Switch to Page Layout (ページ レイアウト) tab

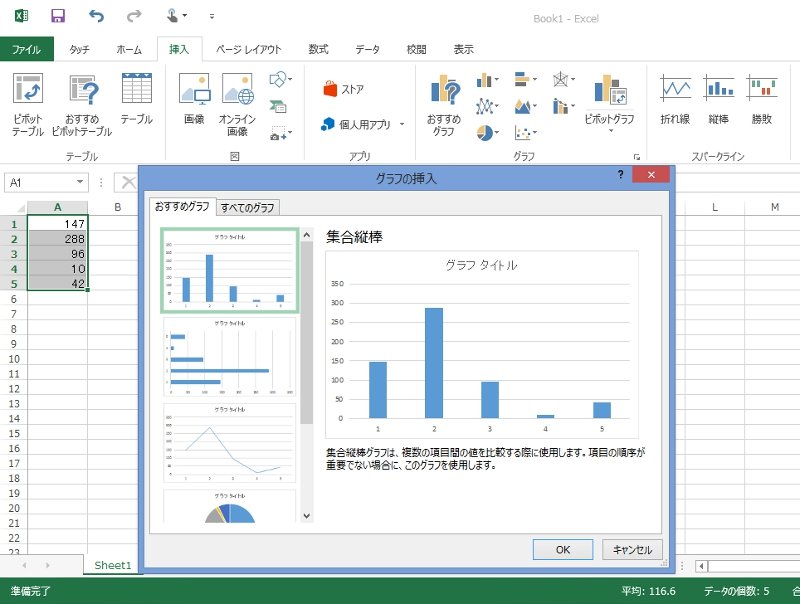(x=248, y=49)
